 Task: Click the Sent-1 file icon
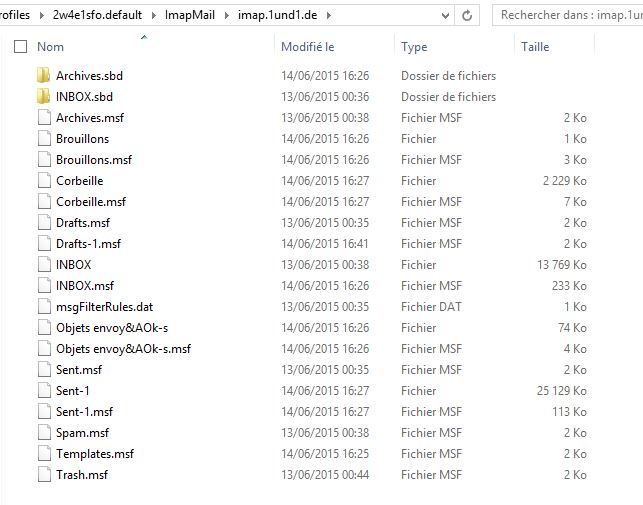43,391
